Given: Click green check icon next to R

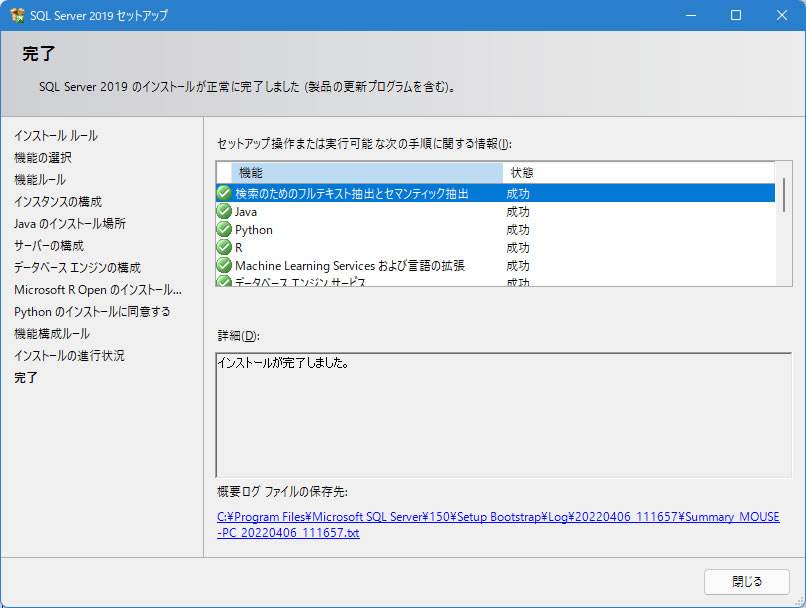Looking at the screenshot, I should point(224,248).
